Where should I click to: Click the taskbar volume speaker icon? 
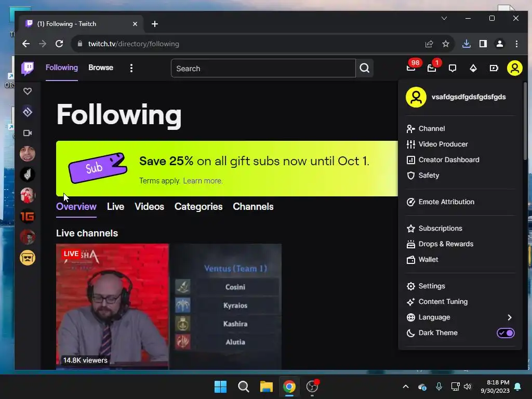(x=468, y=387)
